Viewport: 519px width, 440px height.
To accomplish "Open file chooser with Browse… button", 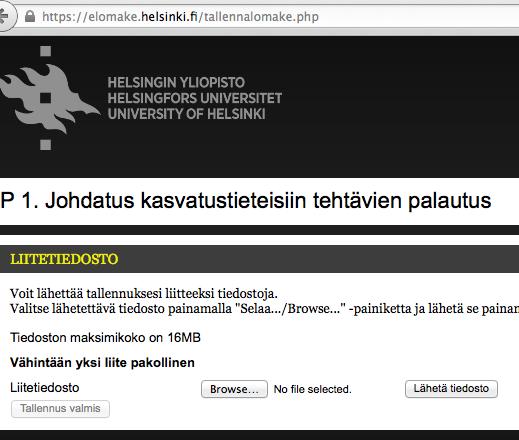I will [x=234, y=389].
